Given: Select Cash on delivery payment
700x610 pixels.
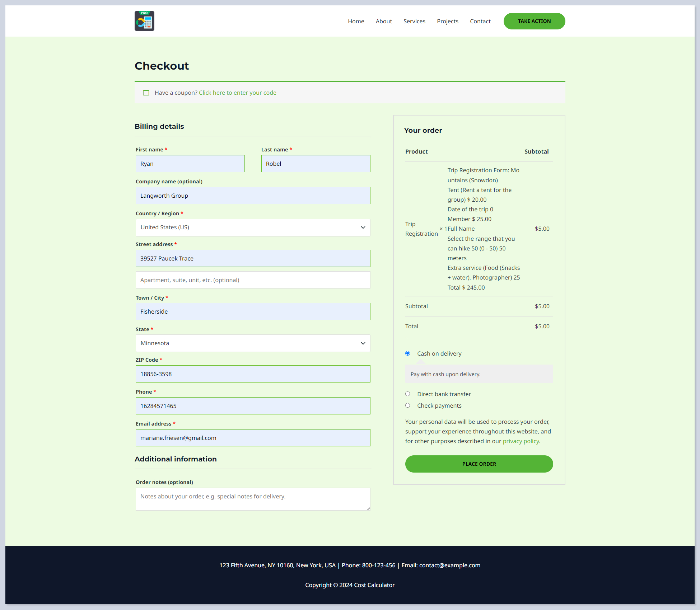Looking at the screenshot, I should point(408,353).
